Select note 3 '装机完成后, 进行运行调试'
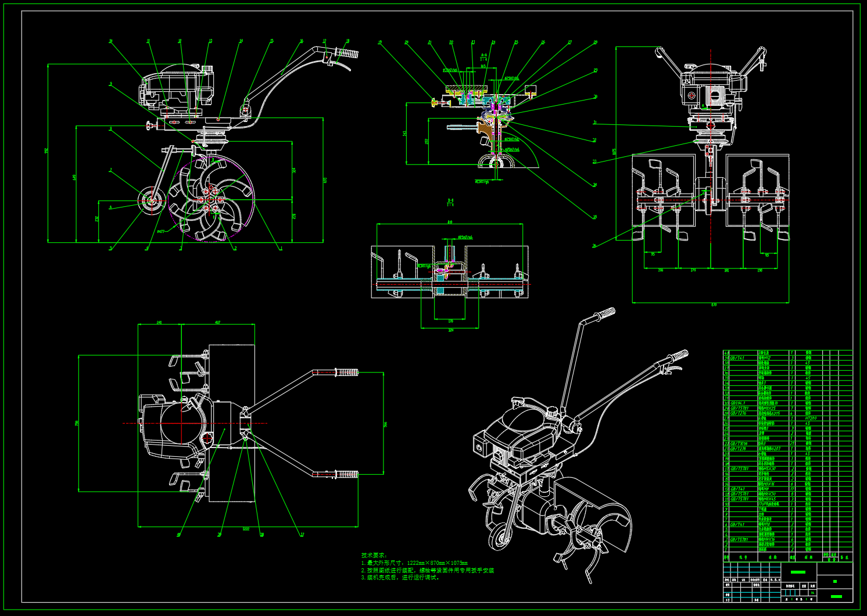 pyautogui.click(x=400, y=578)
